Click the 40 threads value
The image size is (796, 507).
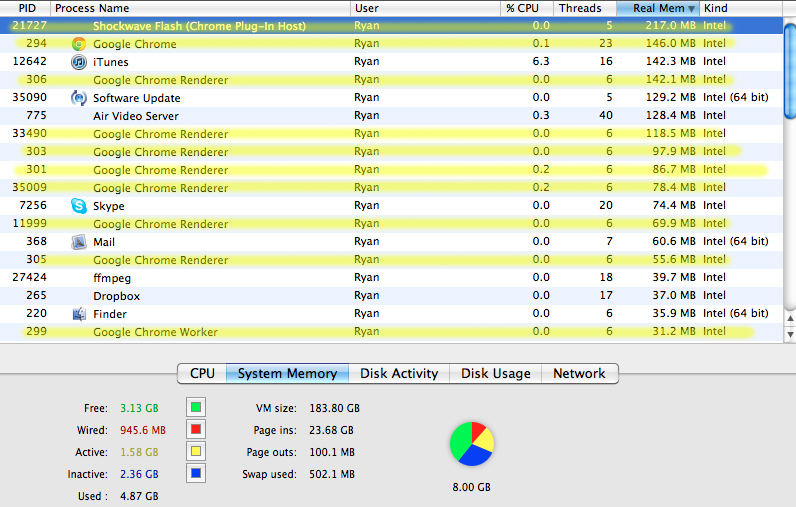(x=606, y=115)
